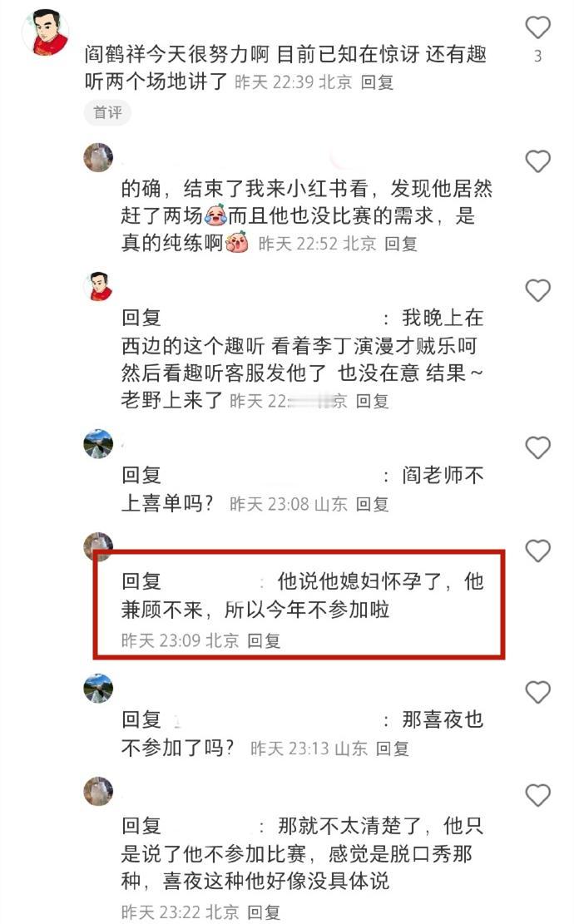Like the top comment with 3 likes

(537, 27)
